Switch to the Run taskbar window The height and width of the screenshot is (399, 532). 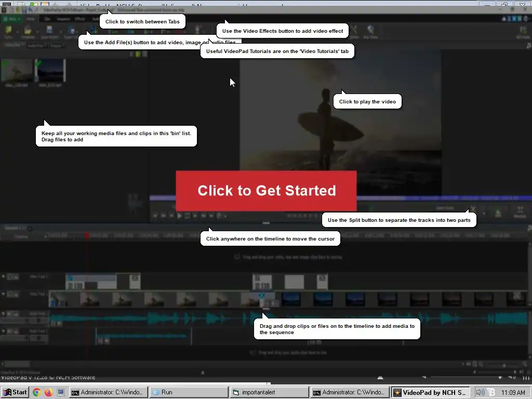pyautogui.click(x=189, y=392)
